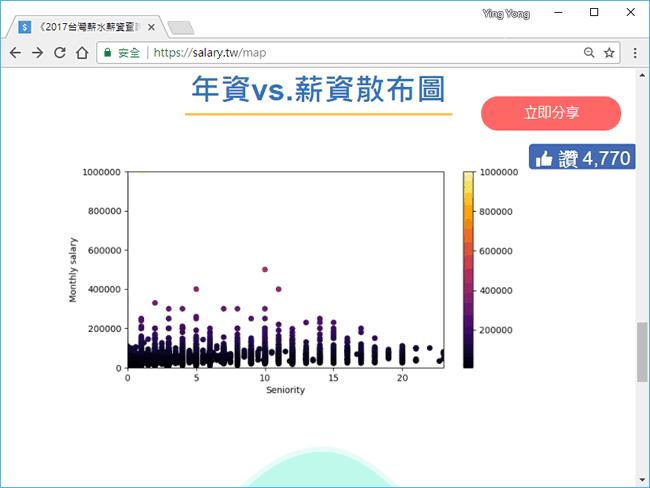The height and width of the screenshot is (488, 650).
Task: Click the Monthly salary axis label
Action: click(73, 270)
